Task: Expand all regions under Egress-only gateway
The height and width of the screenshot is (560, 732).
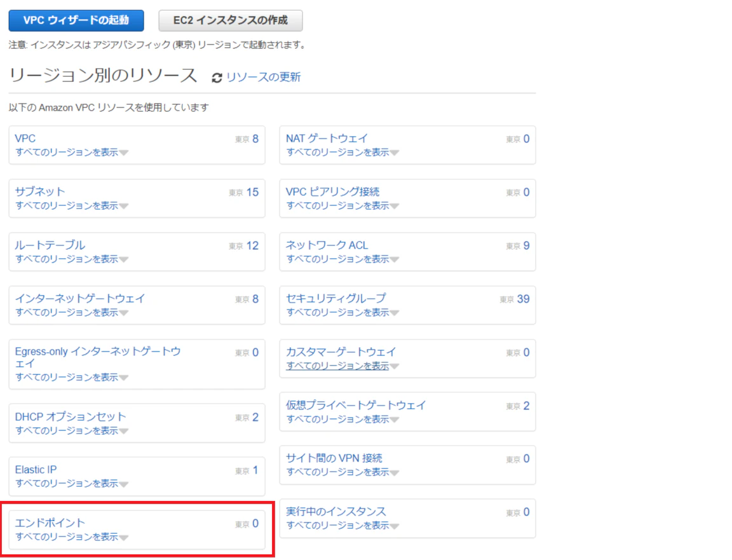Action: pos(71,377)
